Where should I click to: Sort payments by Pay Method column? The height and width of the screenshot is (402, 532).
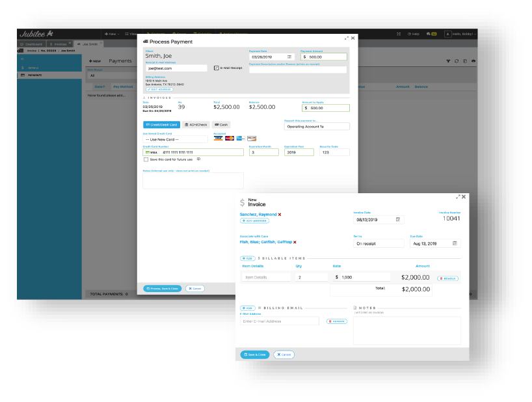tap(123, 87)
